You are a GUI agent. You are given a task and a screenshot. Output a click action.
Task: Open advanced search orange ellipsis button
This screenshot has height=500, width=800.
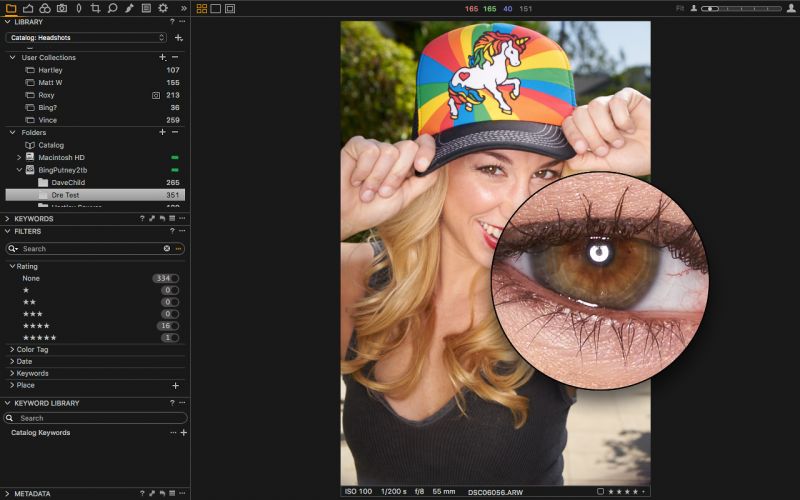point(179,248)
